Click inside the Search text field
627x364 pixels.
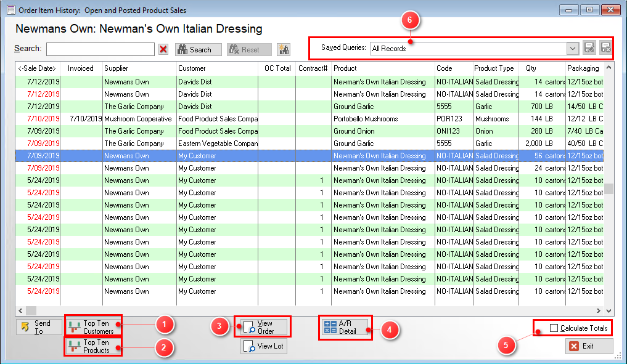pyautogui.click(x=100, y=49)
